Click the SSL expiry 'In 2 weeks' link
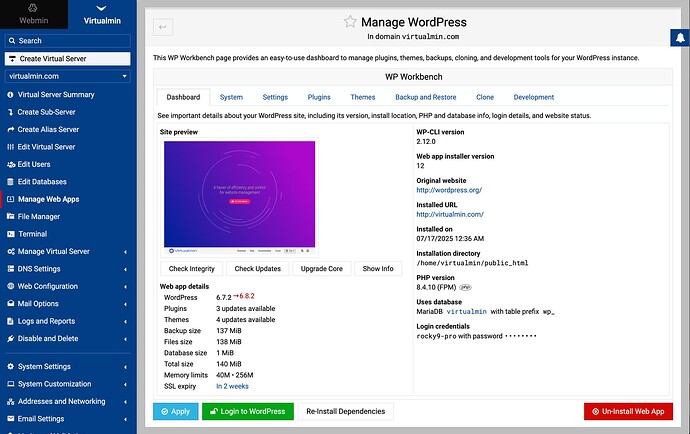 pos(232,386)
